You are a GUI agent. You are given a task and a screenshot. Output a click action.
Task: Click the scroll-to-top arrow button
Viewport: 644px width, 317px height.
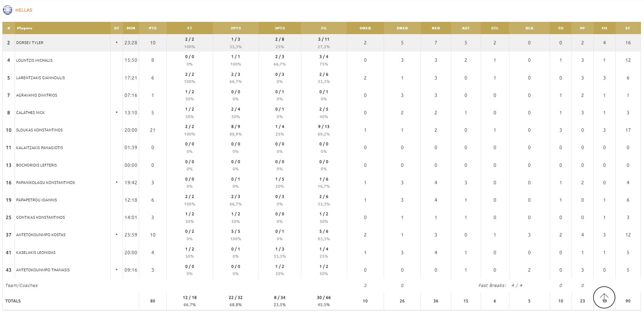click(x=604, y=297)
